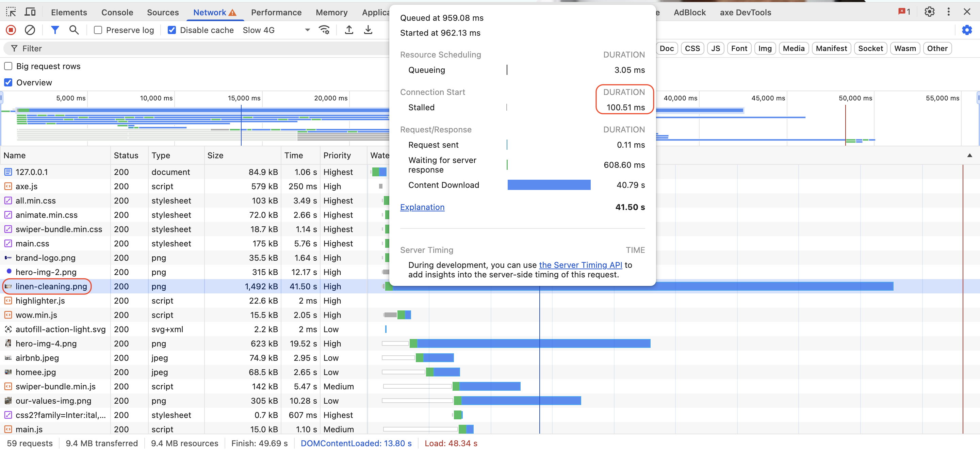Screen dimensions: 980x452
Task: Open the network search magnifier
Action: 74,30
